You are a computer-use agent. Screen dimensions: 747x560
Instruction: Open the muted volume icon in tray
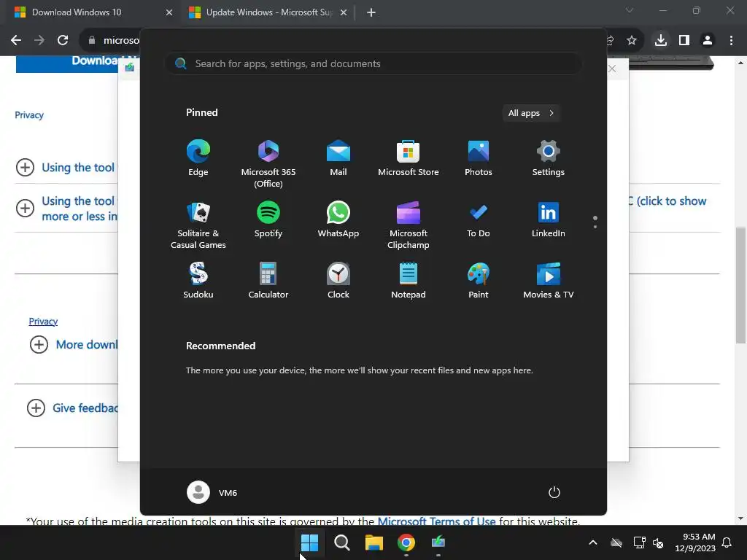pyautogui.click(x=658, y=542)
